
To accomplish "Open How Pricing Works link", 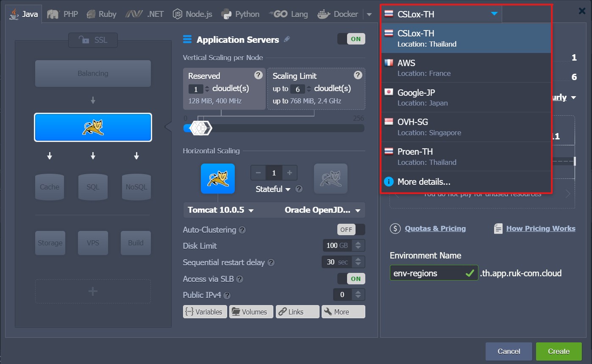I will click(x=541, y=228).
